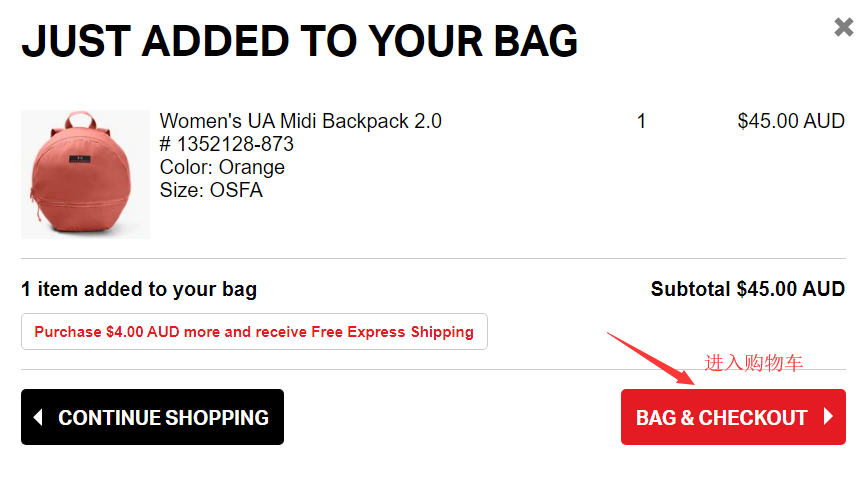Open the orange backpack product image
Viewport: 859px width, 491px height.
coord(85,174)
